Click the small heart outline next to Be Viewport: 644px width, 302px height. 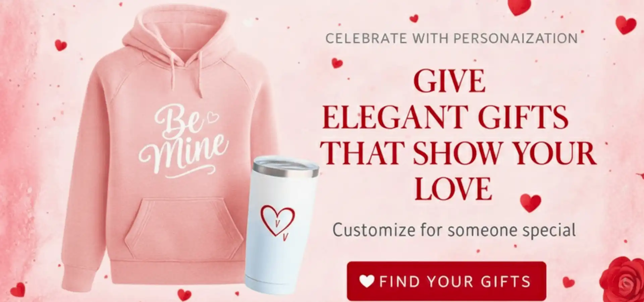[213, 117]
